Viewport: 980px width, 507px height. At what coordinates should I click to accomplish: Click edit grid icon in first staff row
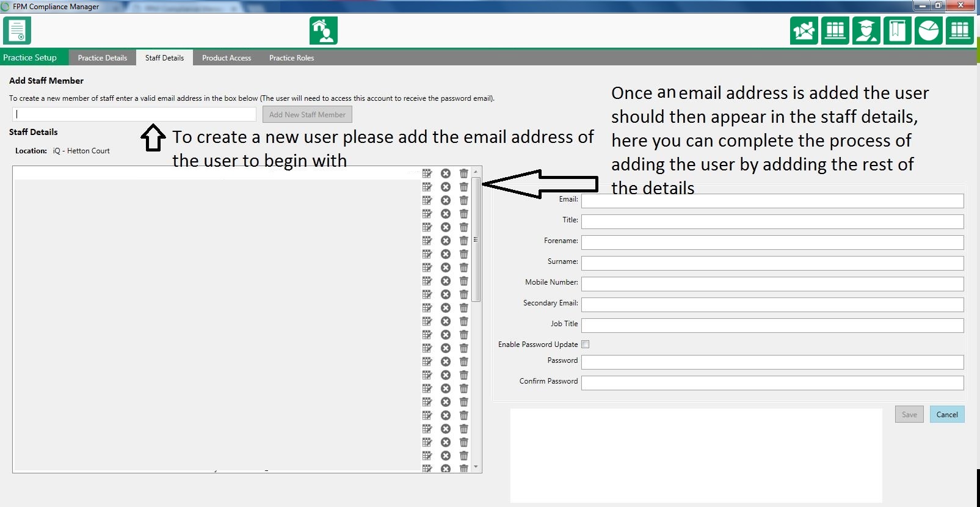click(427, 173)
